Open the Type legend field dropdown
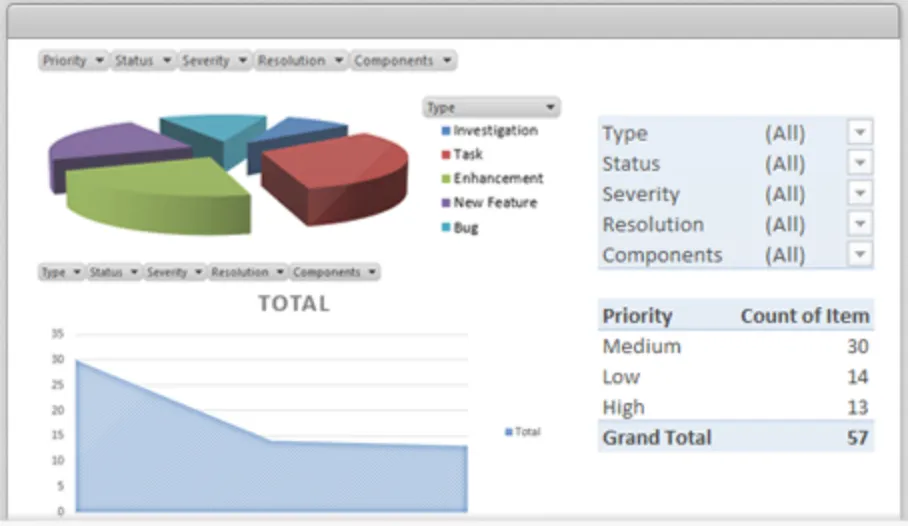The width and height of the screenshot is (908, 526). (492, 107)
